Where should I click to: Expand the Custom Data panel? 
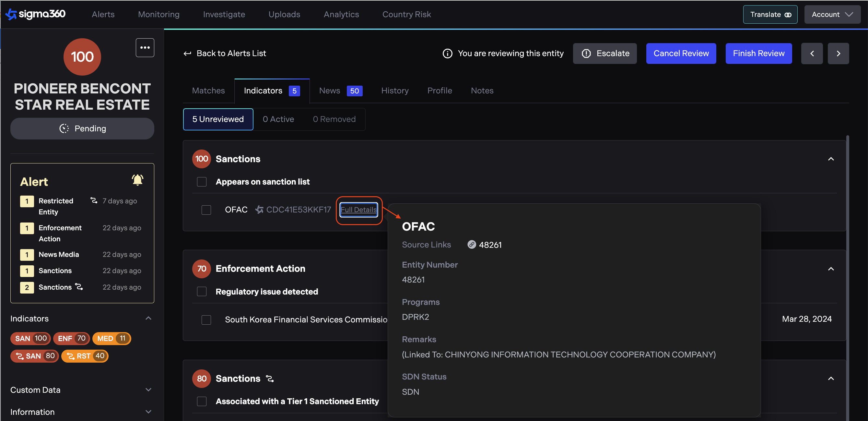click(148, 390)
